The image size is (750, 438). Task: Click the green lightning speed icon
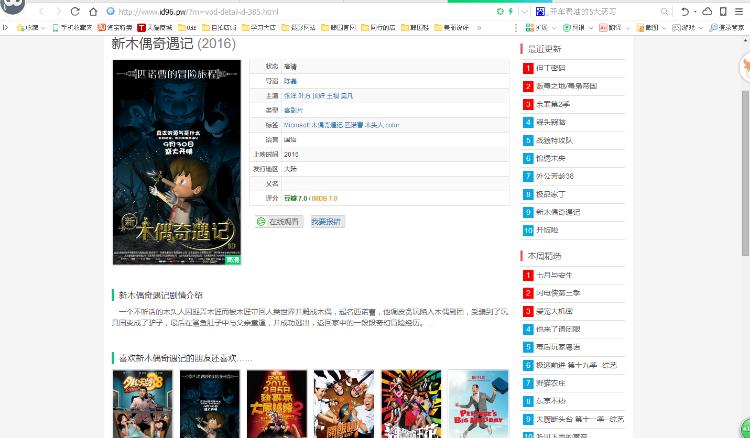tap(510, 11)
